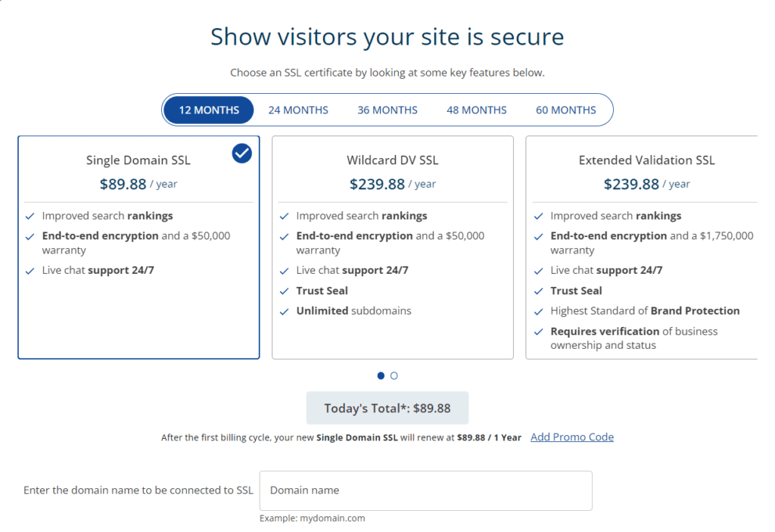
Task: Go to second carousel page dot
Action: (394, 375)
